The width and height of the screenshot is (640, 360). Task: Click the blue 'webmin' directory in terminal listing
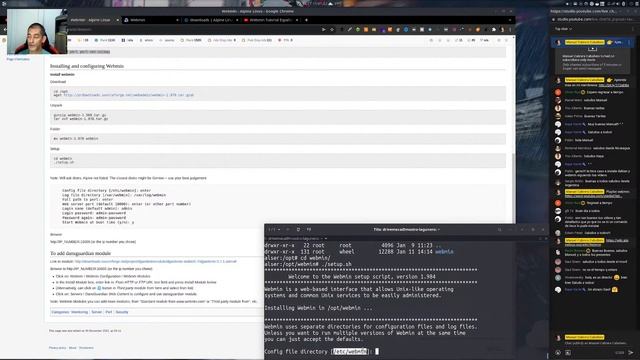pos(444,252)
